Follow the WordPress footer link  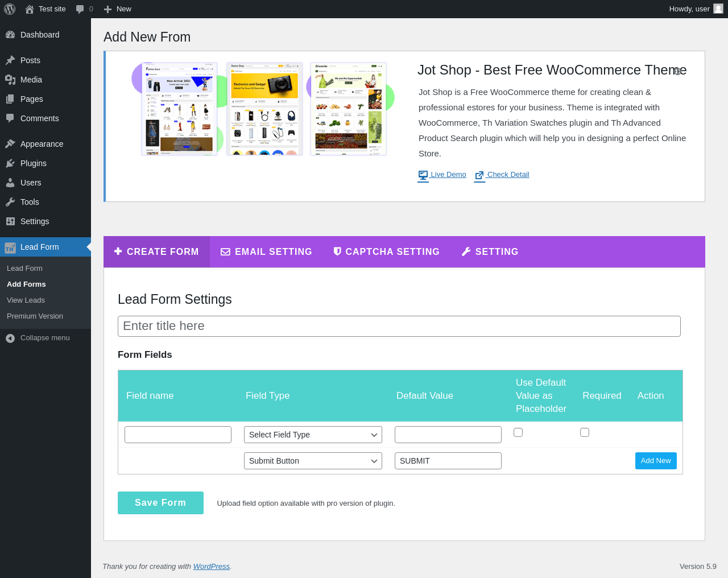(x=212, y=567)
